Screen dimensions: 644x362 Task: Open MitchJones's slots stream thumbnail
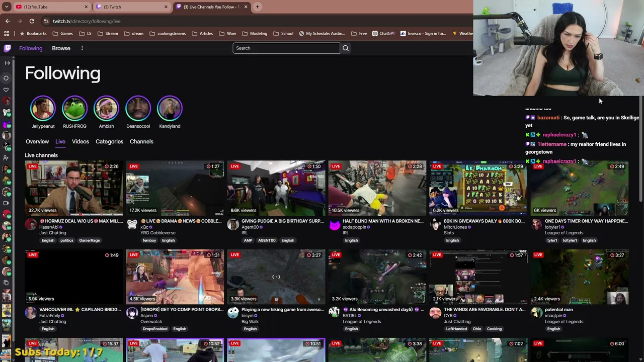(x=478, y=188)
